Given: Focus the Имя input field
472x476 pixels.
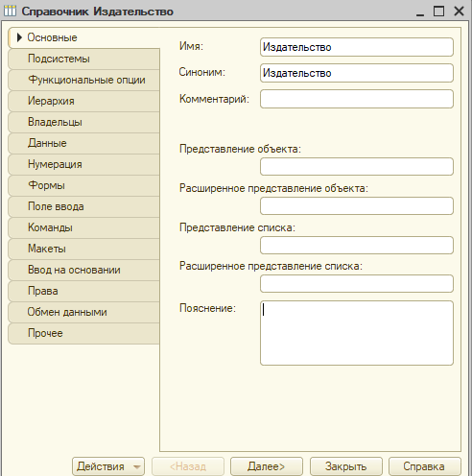Looking at the screenshot, I should pyautogui.click(x=357, y=47).
